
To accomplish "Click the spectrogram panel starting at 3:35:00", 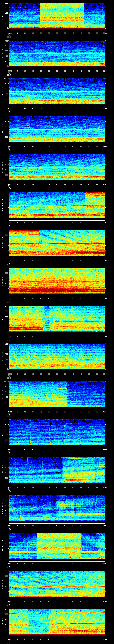I will [57, 243].
